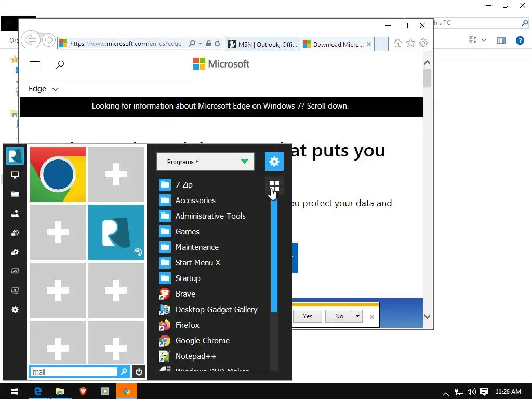
Task: Open Internet Explorer from taskbar
Action: point(37,392)
